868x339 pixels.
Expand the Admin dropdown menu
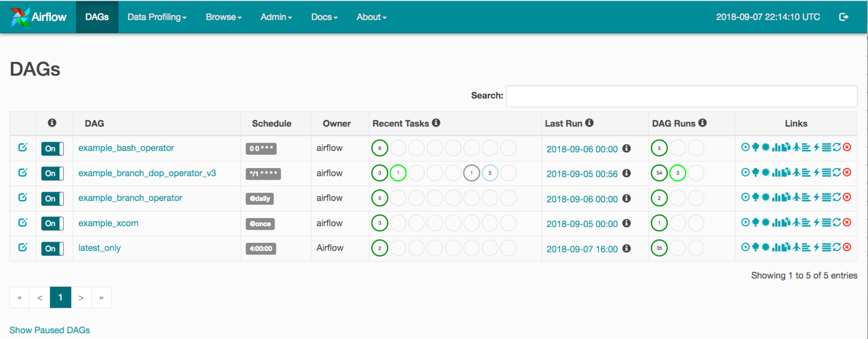tap(276, 17)
